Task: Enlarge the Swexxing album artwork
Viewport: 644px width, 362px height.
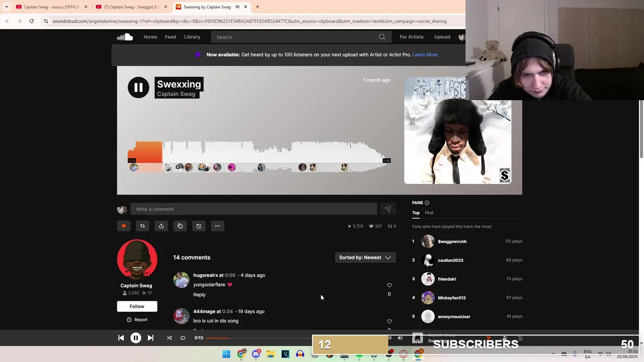Action: 457,131
